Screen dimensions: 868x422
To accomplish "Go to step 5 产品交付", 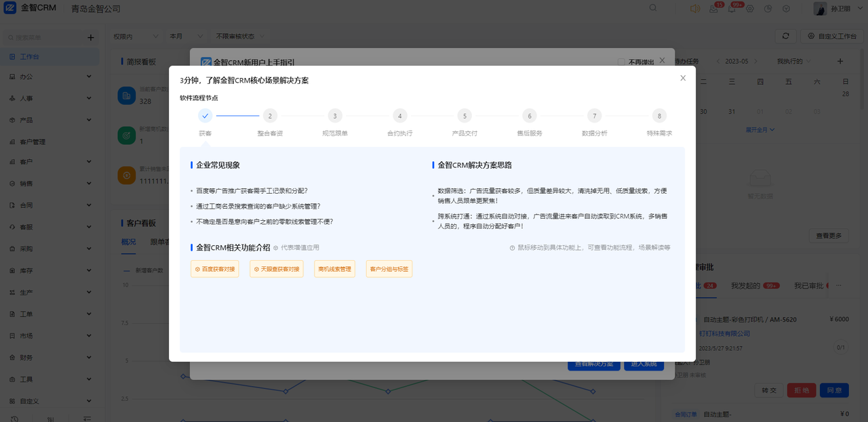I will point(465,116).
